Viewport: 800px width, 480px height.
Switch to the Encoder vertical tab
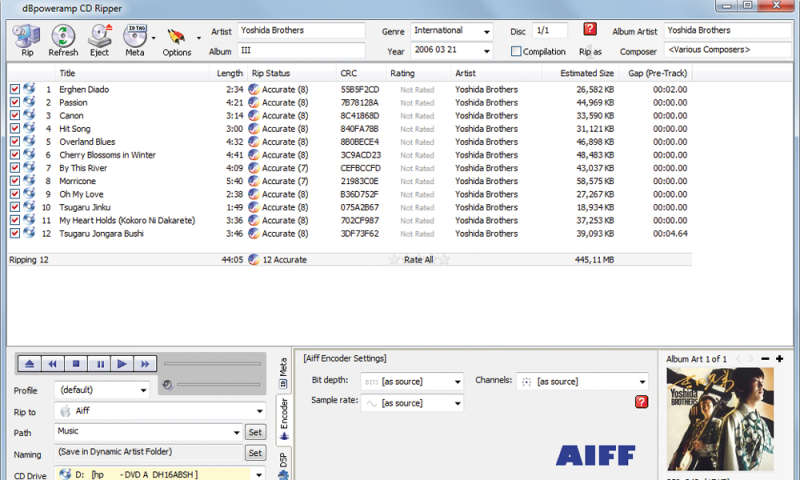(284, 419)
